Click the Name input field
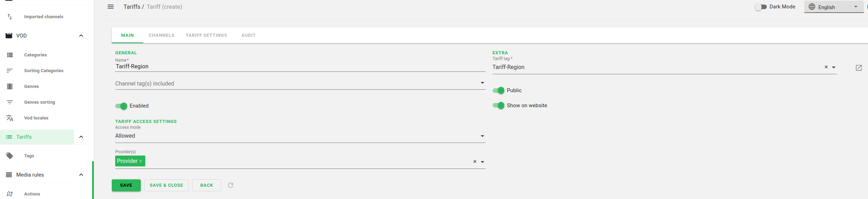Screen dimensions: 868x199 tap(300, 67)
